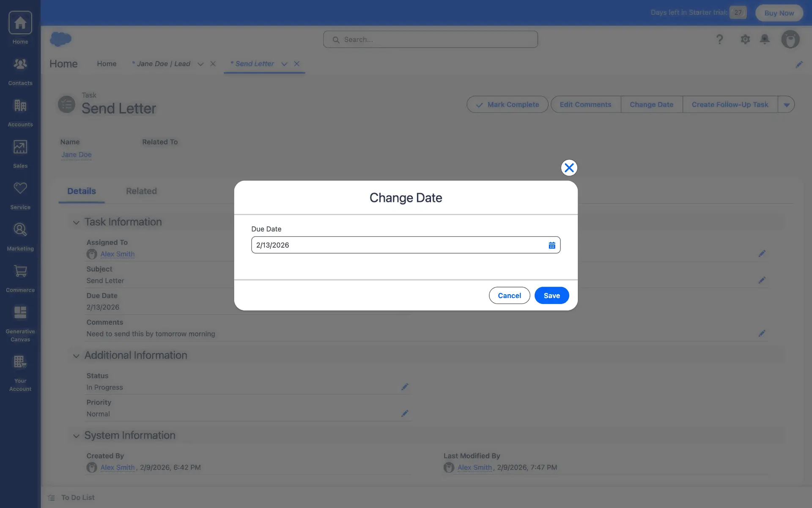
Task: Click the notifications bell icon
Action: click(765, 39)
